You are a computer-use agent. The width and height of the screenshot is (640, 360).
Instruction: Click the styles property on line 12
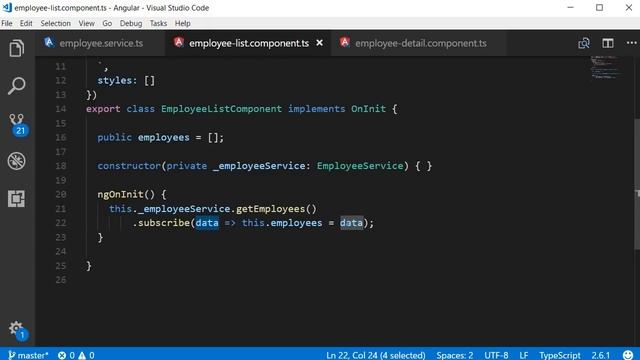[114, 80]
